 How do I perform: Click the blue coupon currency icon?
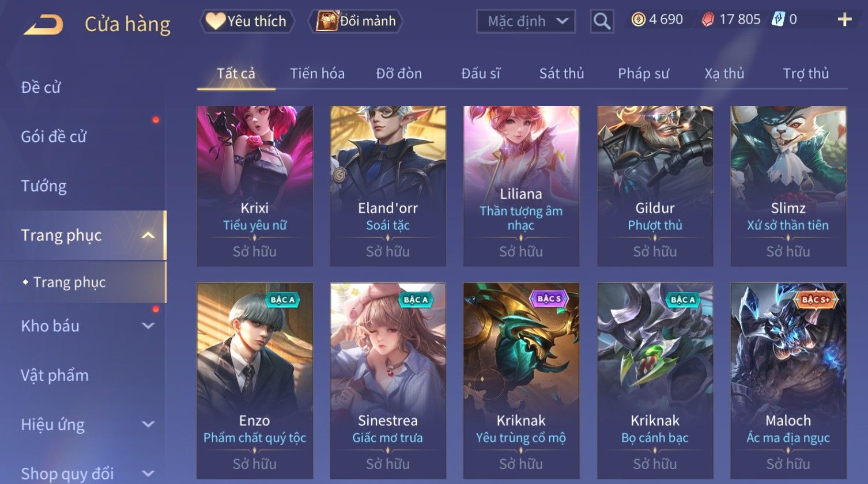click(x=778, y=20)
